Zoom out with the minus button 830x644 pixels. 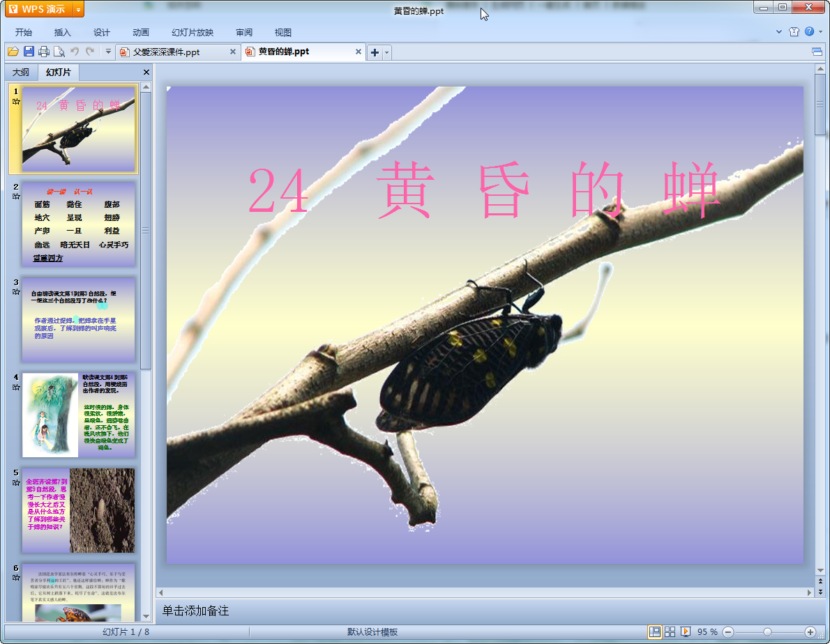click(728, 632)
